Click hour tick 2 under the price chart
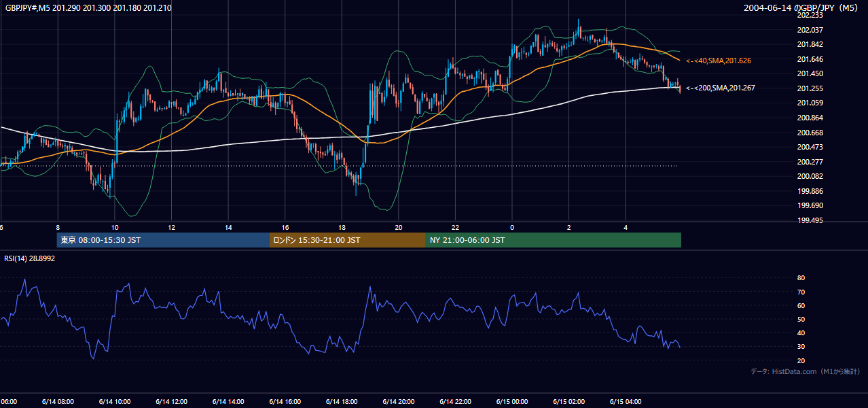The height and width of the screenshot is (408, 868). [569, 228]
